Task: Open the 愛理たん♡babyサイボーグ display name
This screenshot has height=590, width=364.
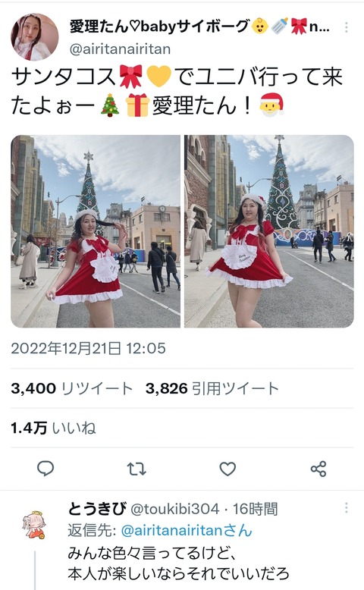Action: [x=199, y=27]
